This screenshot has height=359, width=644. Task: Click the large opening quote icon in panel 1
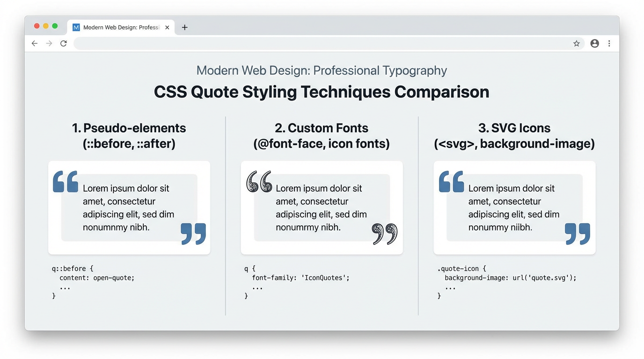(65, 182)
